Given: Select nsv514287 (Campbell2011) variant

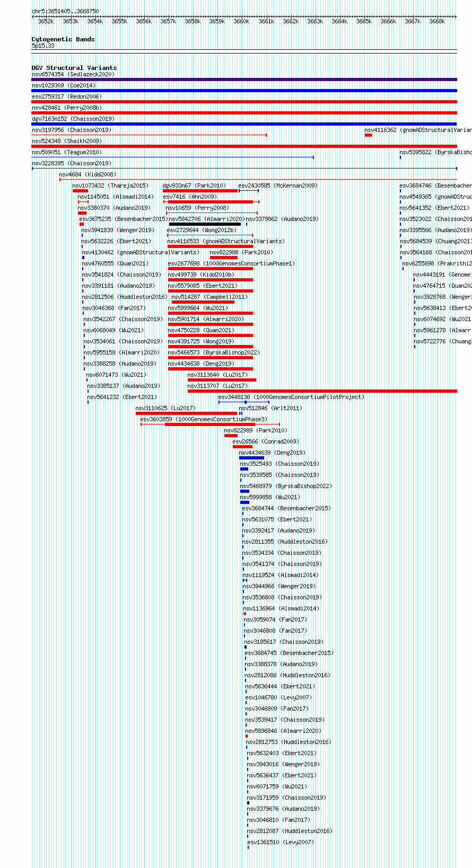Looking at the screenshot, I should tap(209, 297).
